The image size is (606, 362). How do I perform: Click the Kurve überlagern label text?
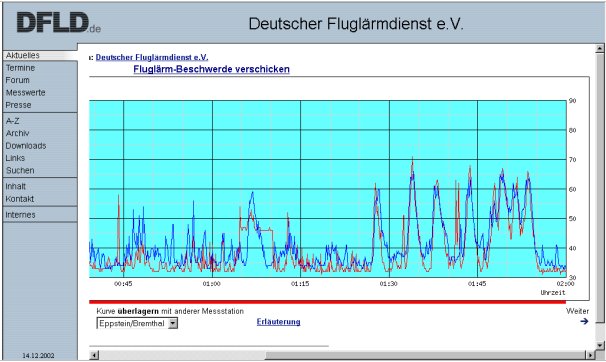click(x=170, y=311)
